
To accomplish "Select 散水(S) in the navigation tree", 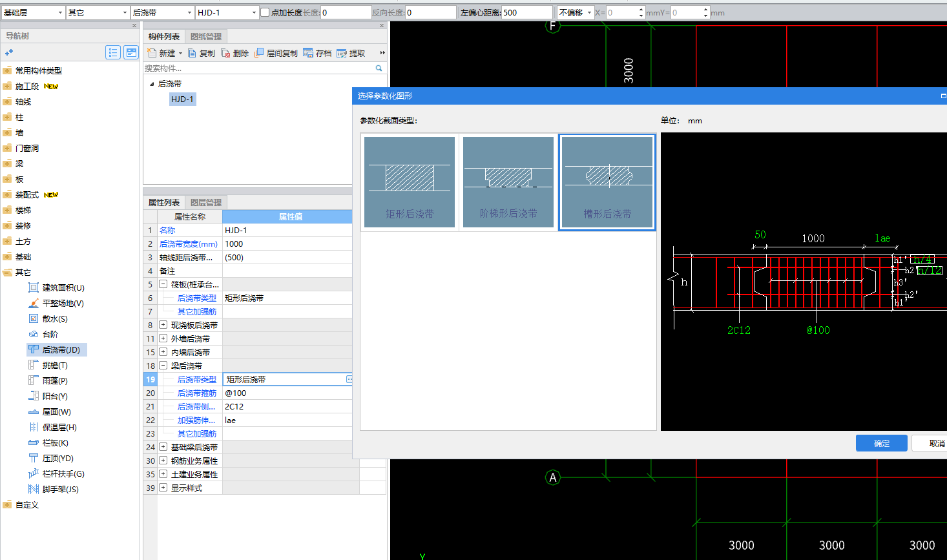I will (54, 318).
